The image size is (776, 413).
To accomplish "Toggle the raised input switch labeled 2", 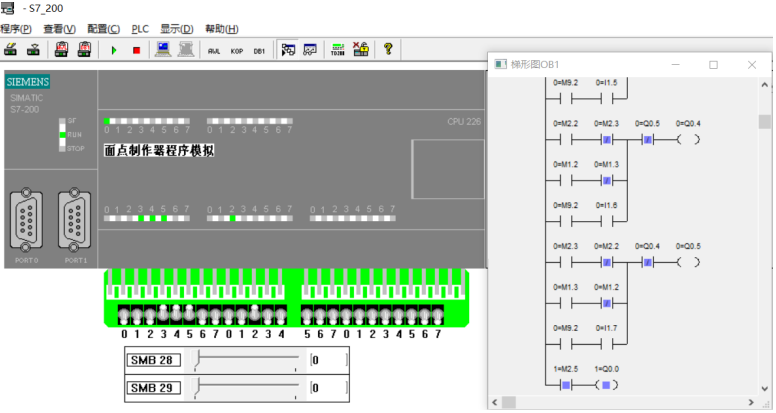I will [x=254, y=314].
